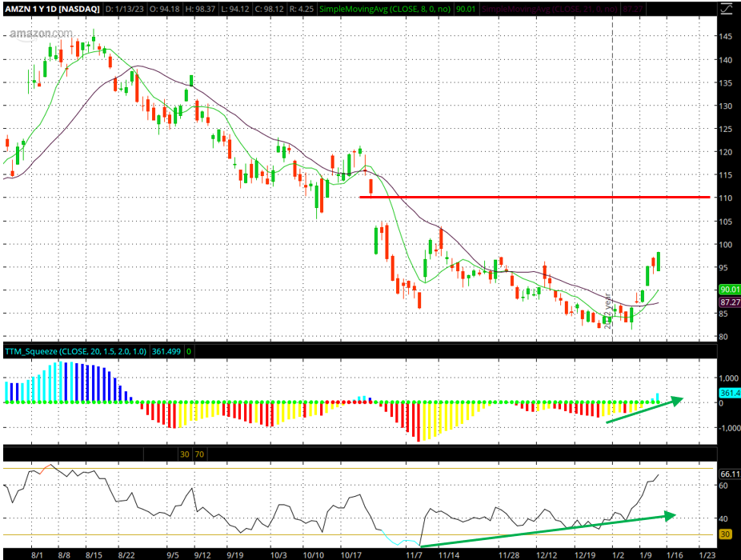Click the 100 price axis label
The height and width of the screenshot is (560, 741).
point(726,244)
